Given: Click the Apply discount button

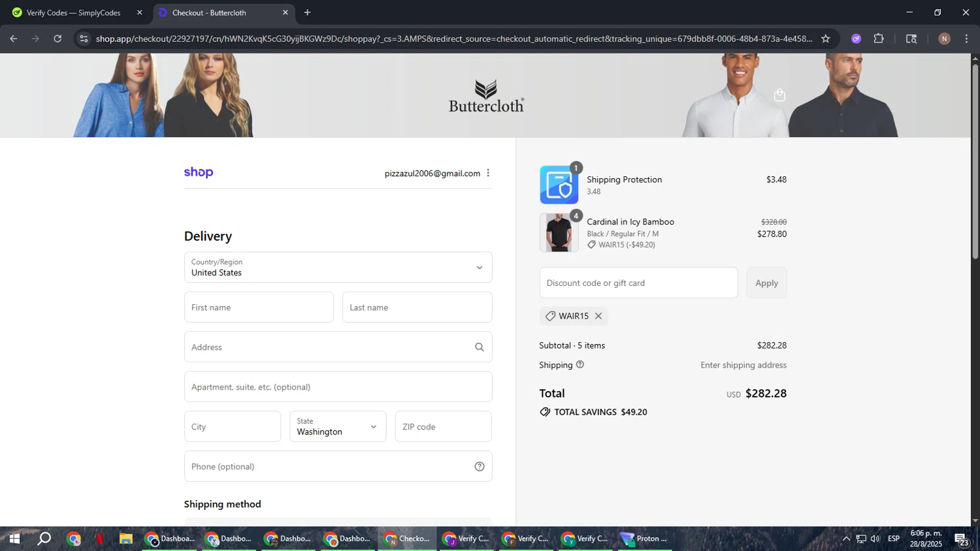Looking at the screenshot, I should tap(766, 283).
